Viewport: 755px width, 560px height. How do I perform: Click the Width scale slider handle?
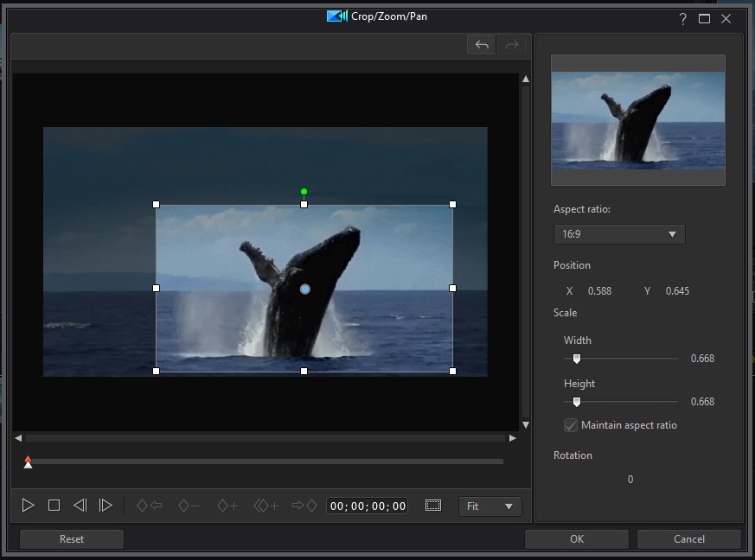tap(577, 359)
